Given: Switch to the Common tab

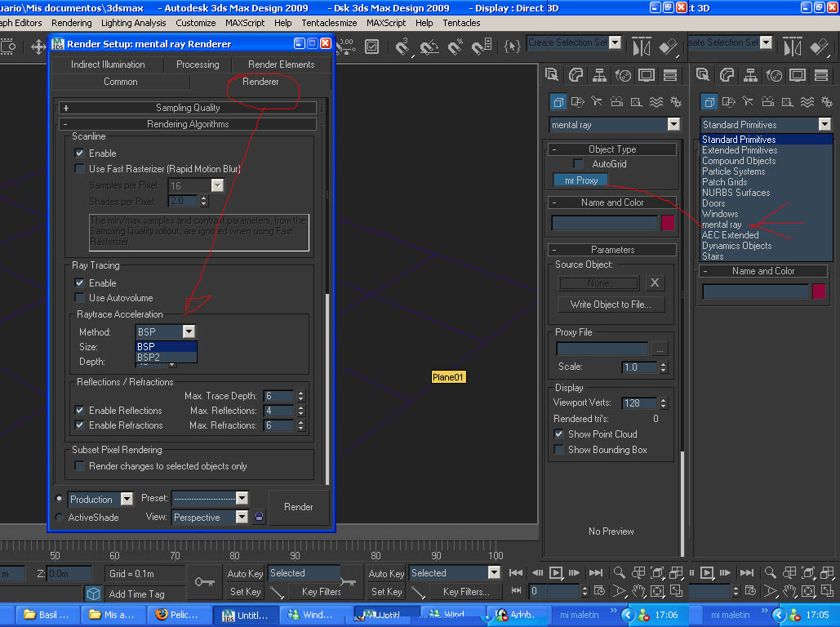Looking at the screenshot, I should [x=121, y=82].
